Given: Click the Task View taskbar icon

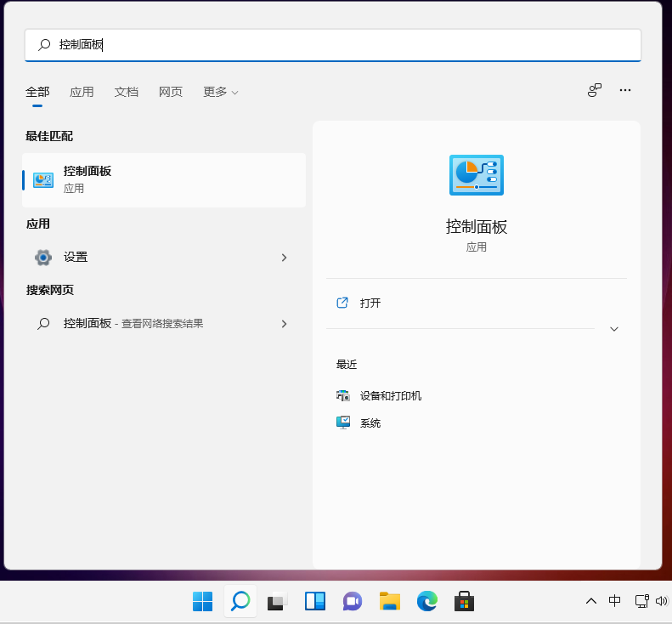Looking at the screenshot, I should [x=278, y=601].
